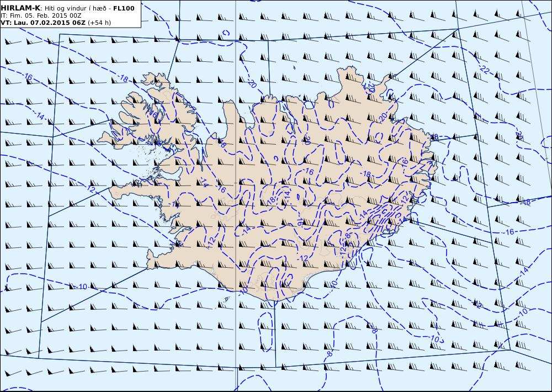Click the -22 isotherm contour label

click(x=484, y=69)
